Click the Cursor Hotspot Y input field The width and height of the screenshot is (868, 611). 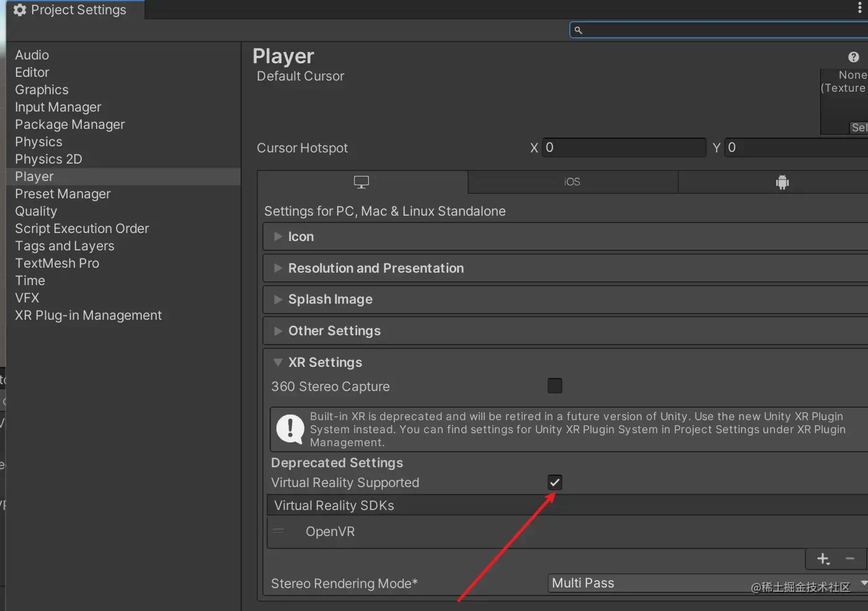tap(796, 147)
